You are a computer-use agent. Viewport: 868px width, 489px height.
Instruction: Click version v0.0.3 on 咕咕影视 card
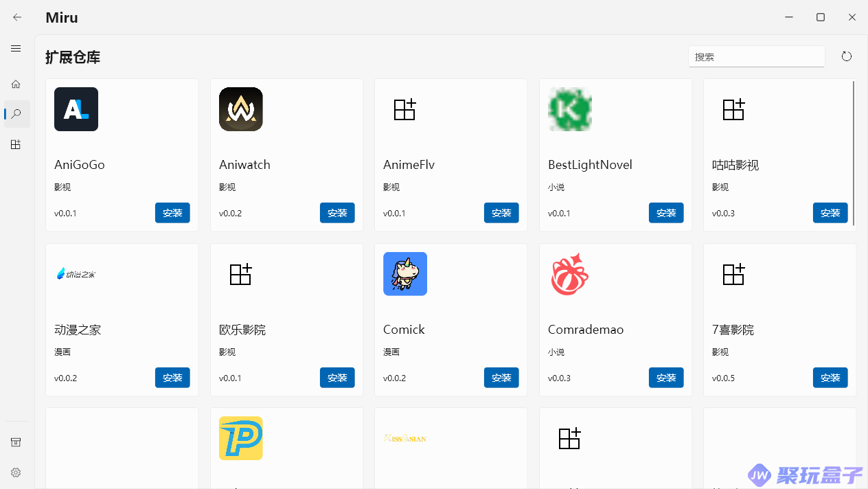pyautogui.click(x=723, y=214)
